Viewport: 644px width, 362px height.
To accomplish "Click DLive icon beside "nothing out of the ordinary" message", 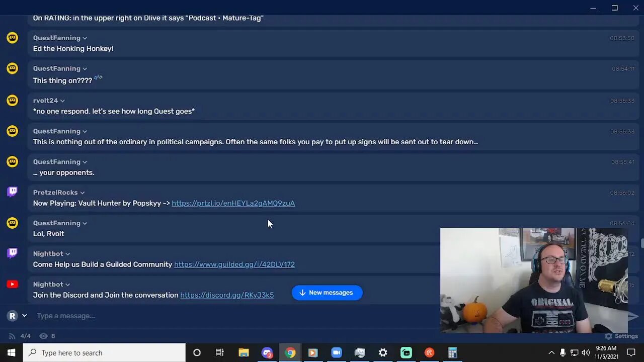I will coord(12,131).
